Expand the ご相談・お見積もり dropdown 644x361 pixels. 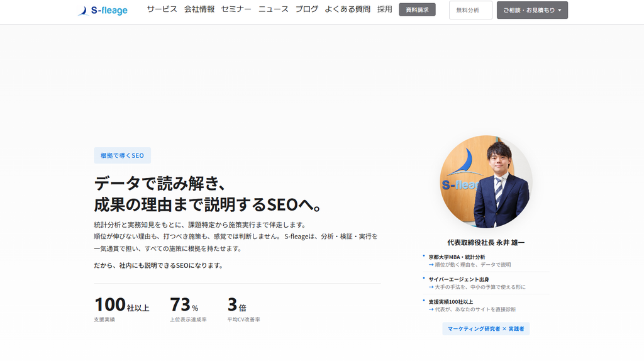[x=532, y=10]
